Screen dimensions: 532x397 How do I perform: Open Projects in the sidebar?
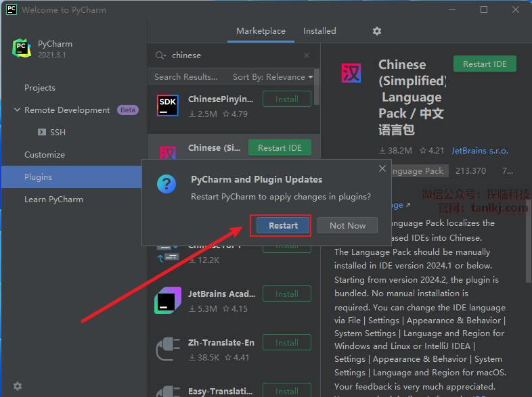click(x=40, y=88)
